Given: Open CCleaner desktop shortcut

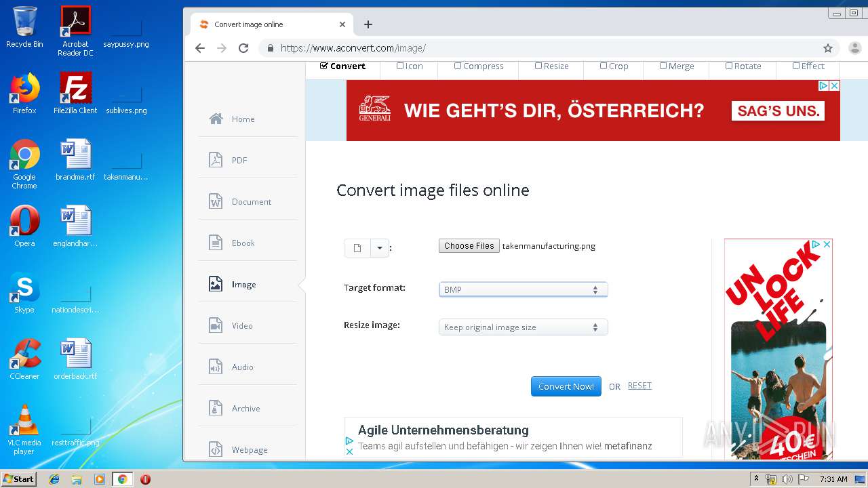Looking at the screenshot, I should tap(24, 359).
